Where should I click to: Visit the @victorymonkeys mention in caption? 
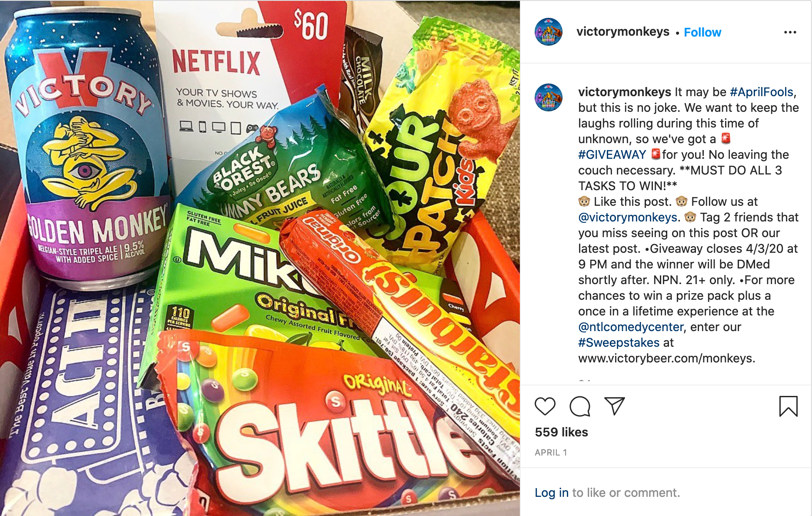(628, 218)
